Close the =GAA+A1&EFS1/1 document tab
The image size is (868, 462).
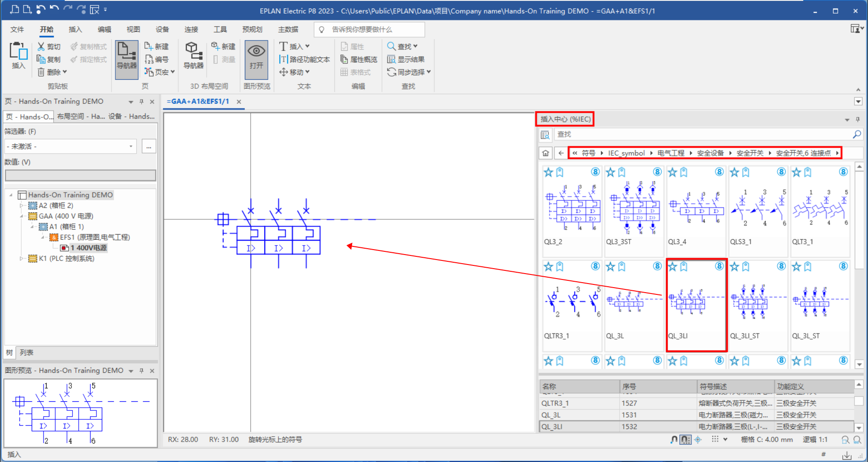pos(238,102)
